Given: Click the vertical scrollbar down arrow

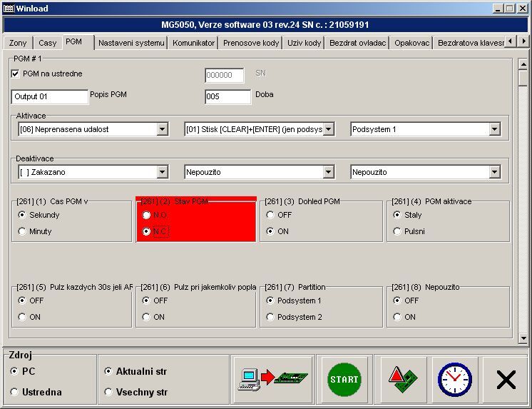Looking at the screenshot, I should pyautogui.click(x=523, y=332).
